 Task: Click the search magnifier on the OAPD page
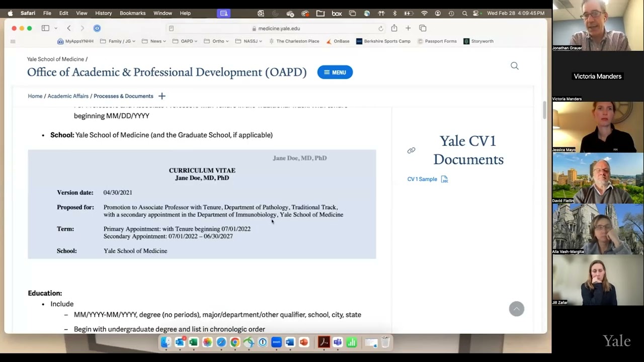tap(514, 65)
